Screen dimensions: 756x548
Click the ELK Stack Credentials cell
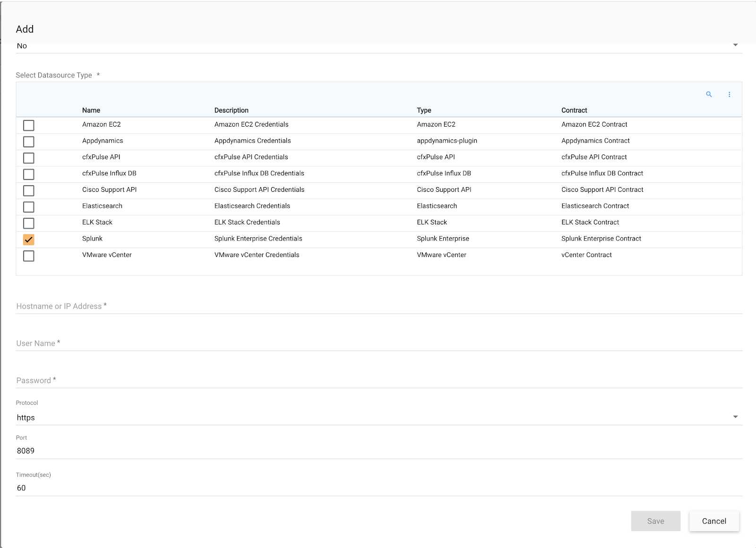[x=247, y=222]
